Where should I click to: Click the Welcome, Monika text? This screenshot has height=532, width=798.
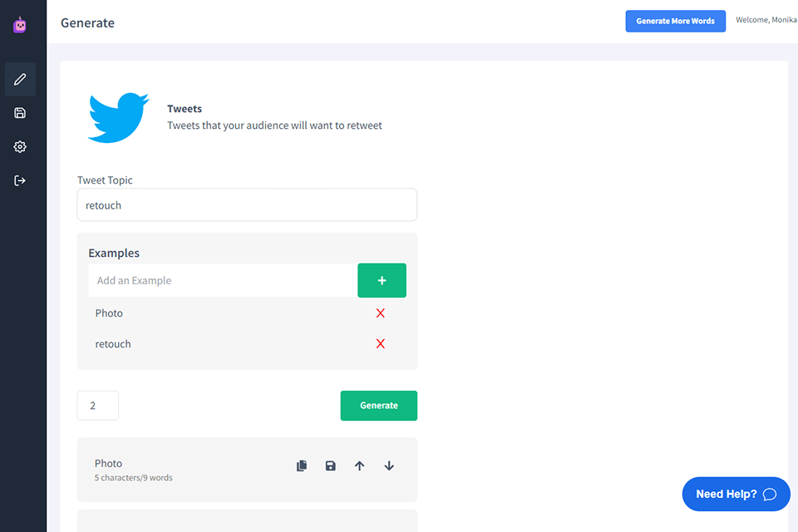pyautogui.click(x=766, y=20)
